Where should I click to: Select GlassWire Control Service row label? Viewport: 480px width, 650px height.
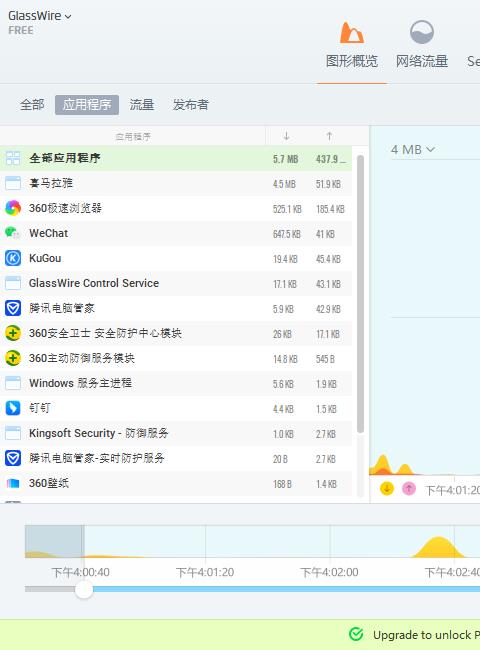(x=94, y=283)
